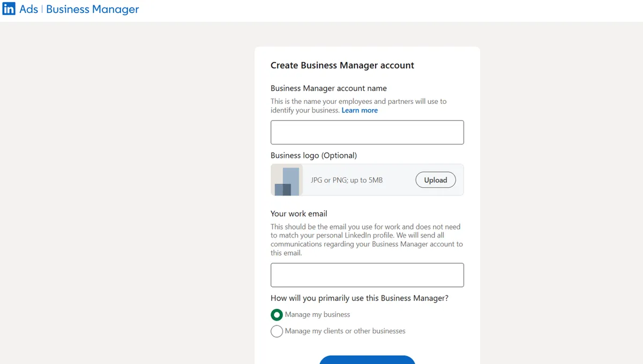Click the placeholder business logo thumbnail
This screenshot has height=364, width=643.
286,180
